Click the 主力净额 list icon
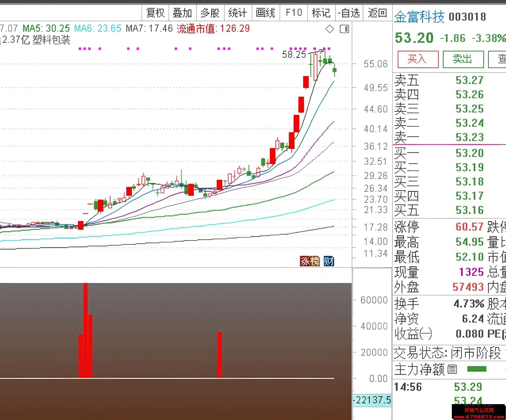This screenshot has height=420, width=506. click(452, 369)
